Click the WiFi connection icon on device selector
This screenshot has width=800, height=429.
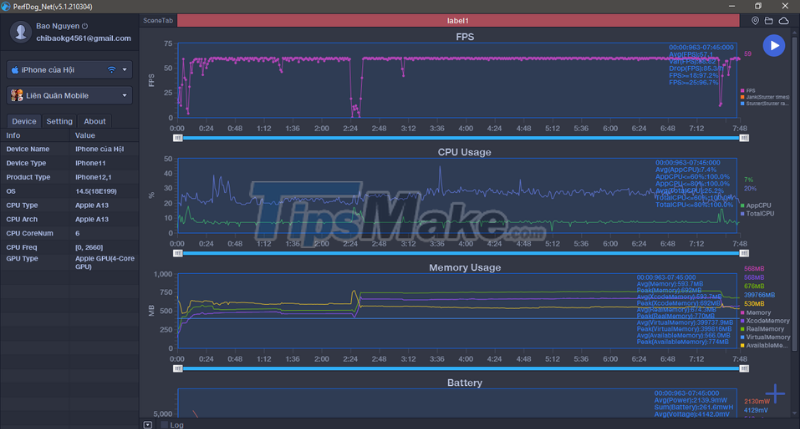(111, 70)
